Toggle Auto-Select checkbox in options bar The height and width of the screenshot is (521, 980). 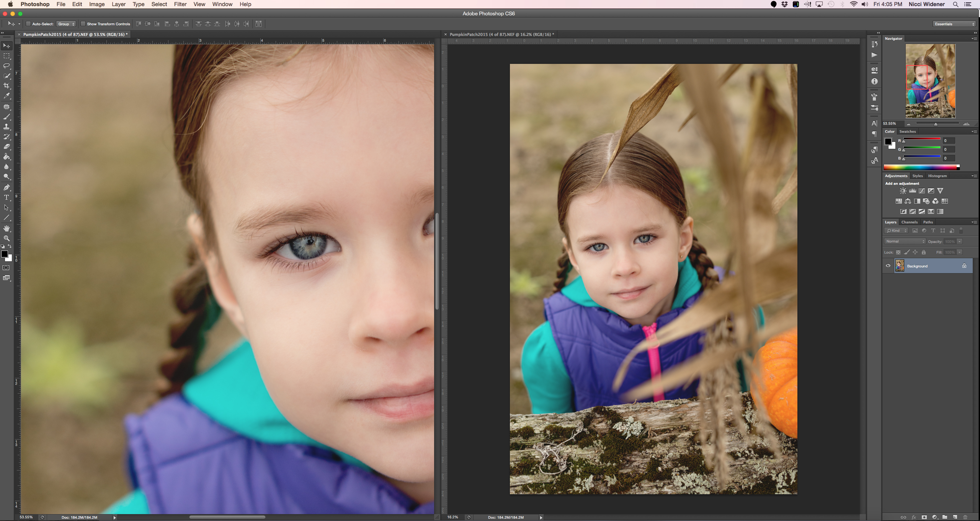pyautogui.click(x=28, y=24)
